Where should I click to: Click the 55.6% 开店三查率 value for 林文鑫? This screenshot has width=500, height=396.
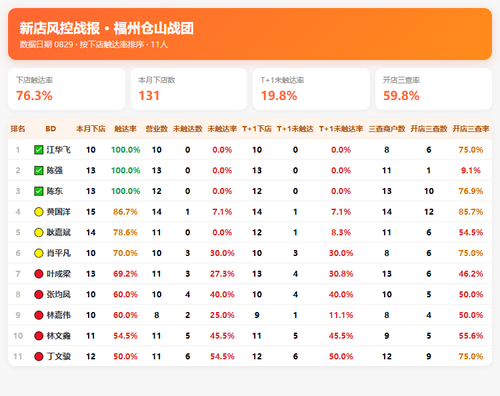point(471,336)
